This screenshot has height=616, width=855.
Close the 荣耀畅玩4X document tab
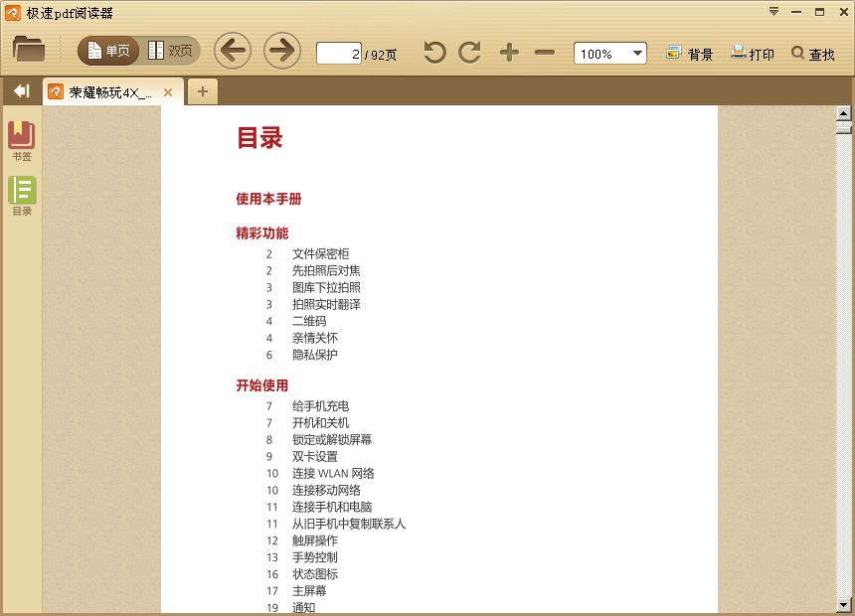168,92
